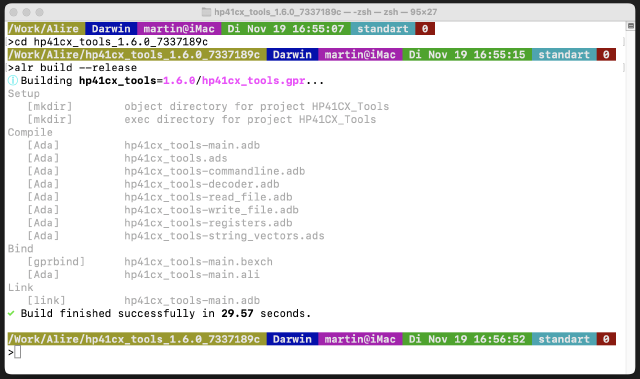Click hp41cx_tools-main.ali file name
Viewport: 640px width, 379px height.
click(x=192, y=275)
